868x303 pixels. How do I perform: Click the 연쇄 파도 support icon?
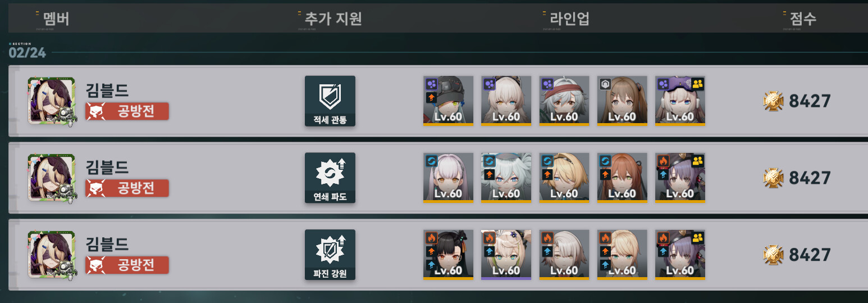point(330,178)
